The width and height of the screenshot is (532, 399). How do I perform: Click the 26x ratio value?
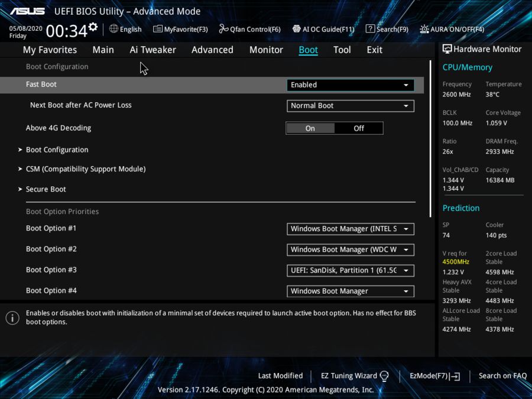point(448,152)
